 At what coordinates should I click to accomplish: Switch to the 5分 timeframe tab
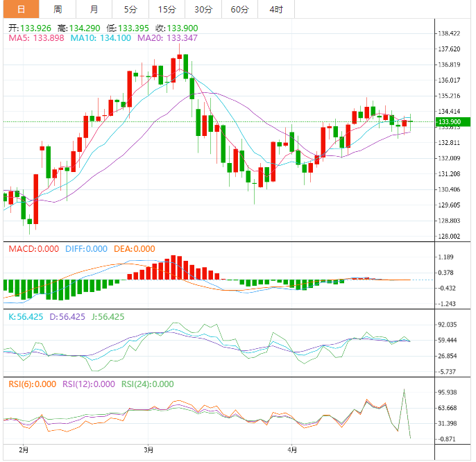pyautogui.click(x=130, y=9)
